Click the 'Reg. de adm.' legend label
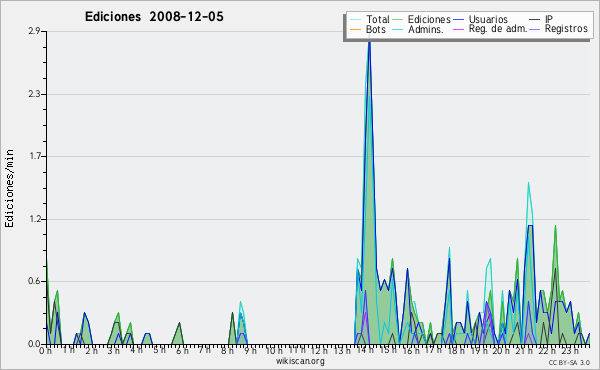The image size is (600, 370). coord(498,29)
